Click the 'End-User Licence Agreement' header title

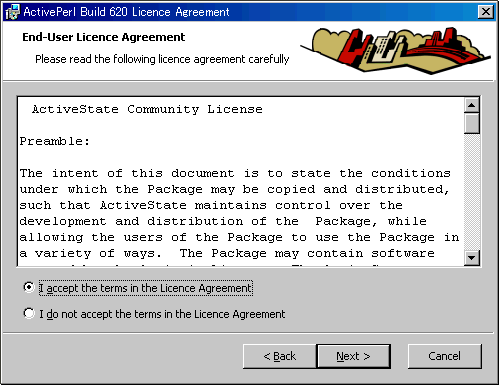click(103, 37)
